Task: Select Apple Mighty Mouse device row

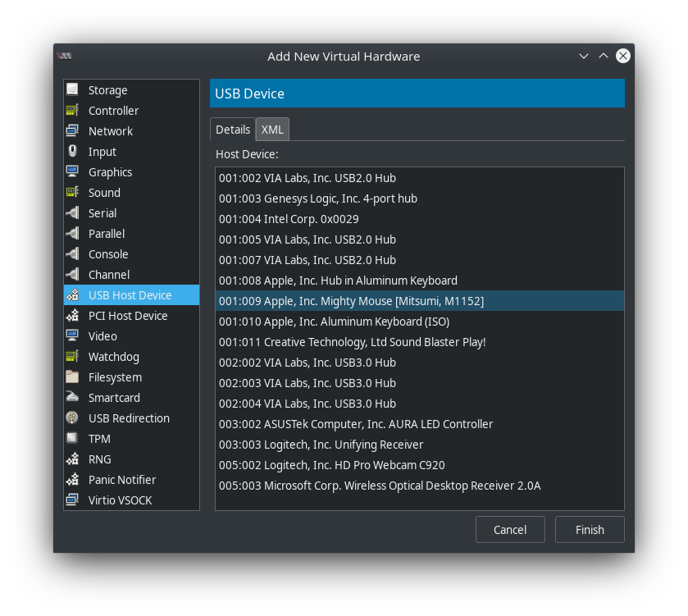Action: [x=420, y=301]
